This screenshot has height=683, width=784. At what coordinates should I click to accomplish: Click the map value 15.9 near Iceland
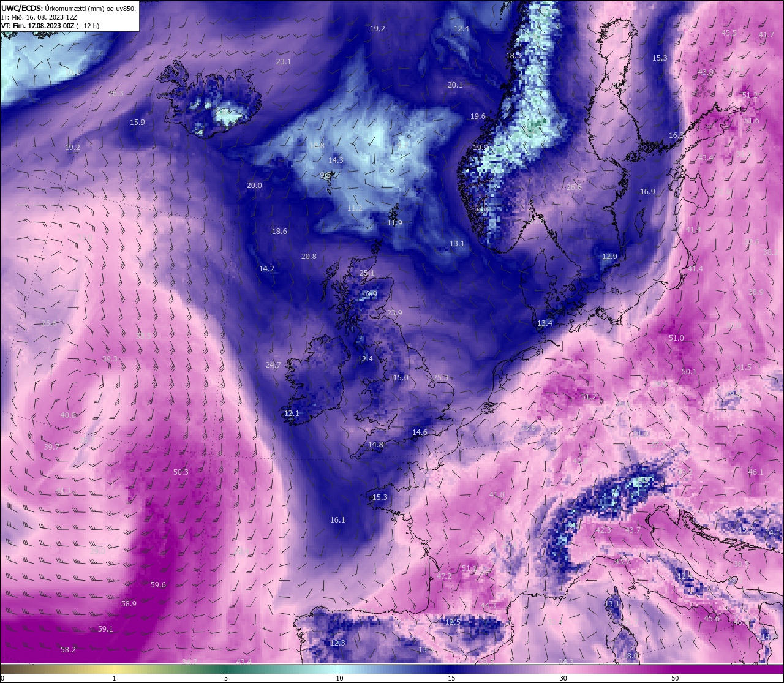click(x=137, y=123)
